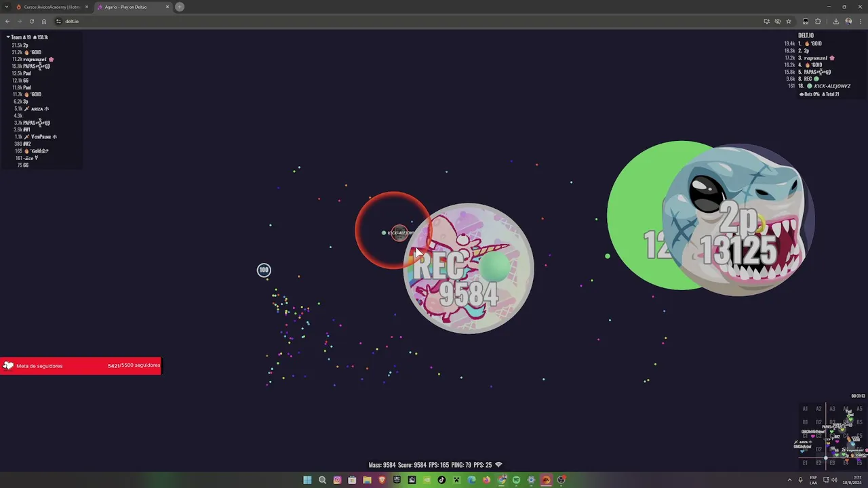Select leaderboard entry 5. PAPAS
Screen dimensions: 868x488
(x=814, y=72)
